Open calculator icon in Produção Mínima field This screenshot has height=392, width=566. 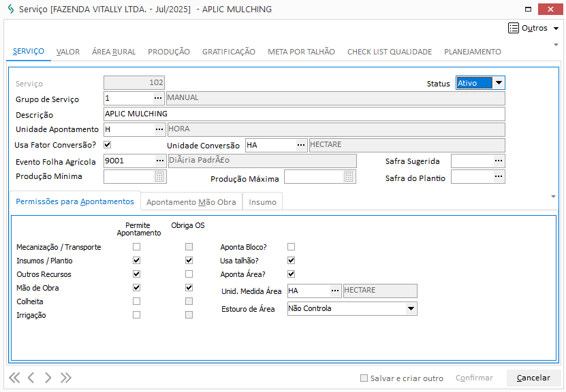tap(160, 177)
